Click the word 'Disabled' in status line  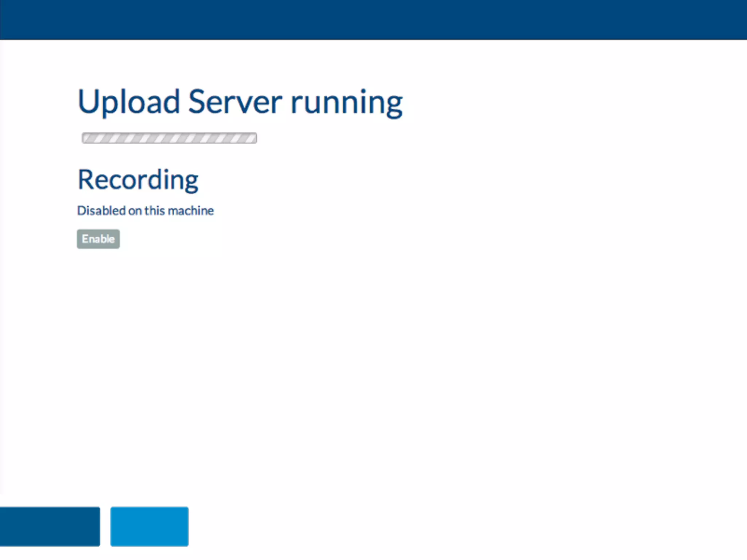101,211
